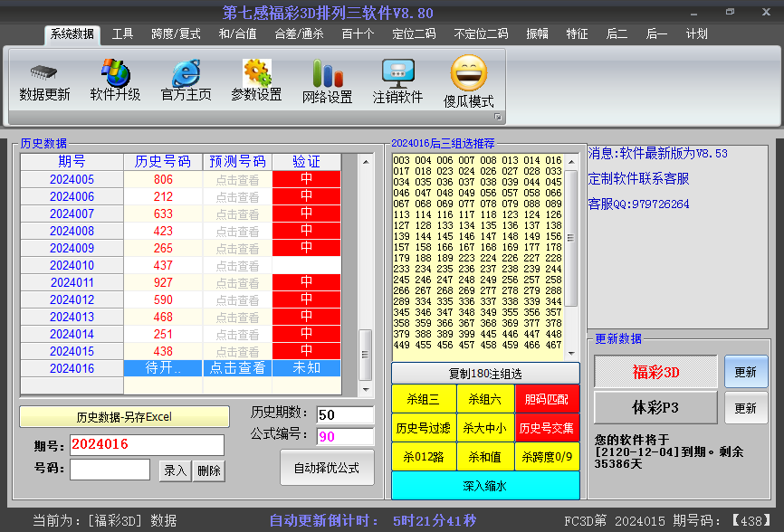This screenshot has height=532, width=784.
Task: Click 点击查看 in row 2024016
Action: click(237, 368)
